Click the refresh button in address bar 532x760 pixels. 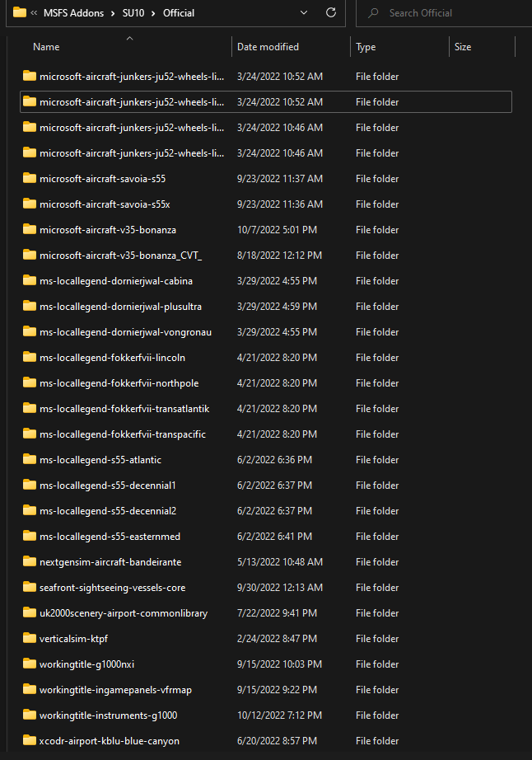331,13
